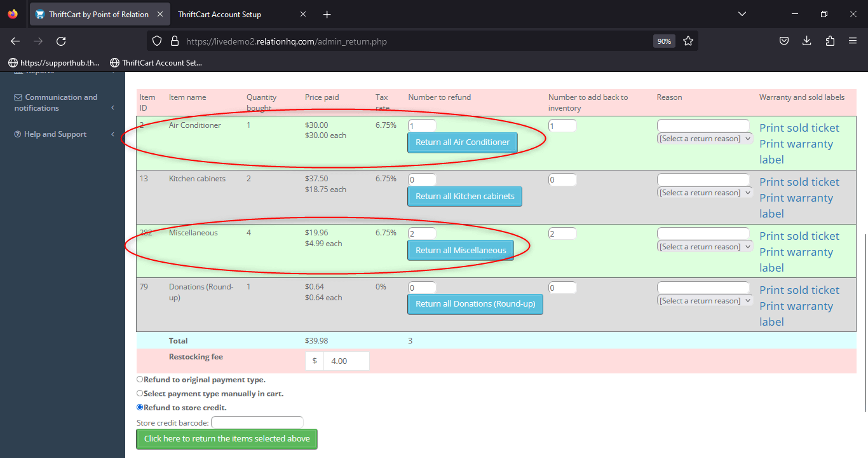Reload the page with the refresh icon

(x=61, y=41)
